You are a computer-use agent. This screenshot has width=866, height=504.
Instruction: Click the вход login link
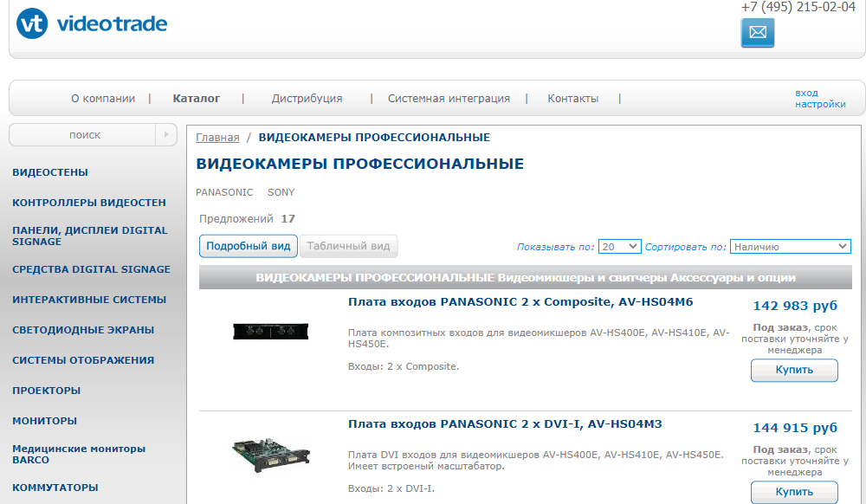tap(806, 93)
